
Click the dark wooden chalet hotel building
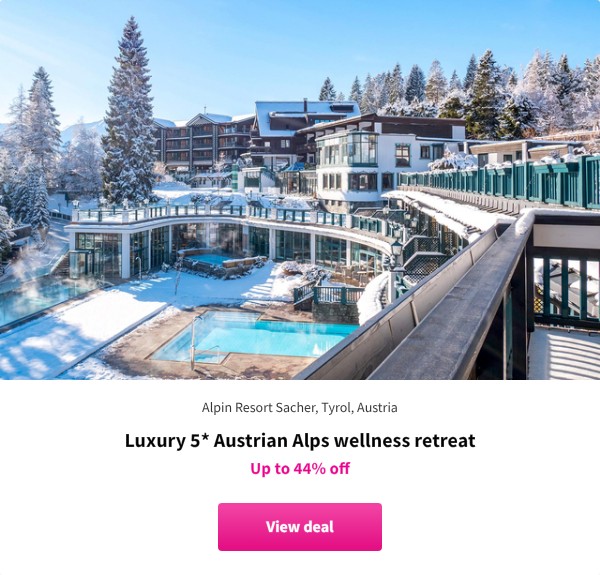[203, 143]
